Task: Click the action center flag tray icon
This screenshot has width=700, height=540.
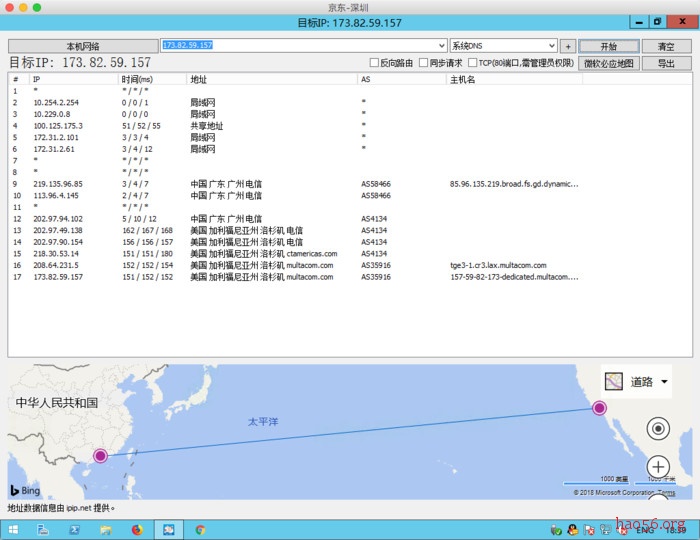Action: 589,530
